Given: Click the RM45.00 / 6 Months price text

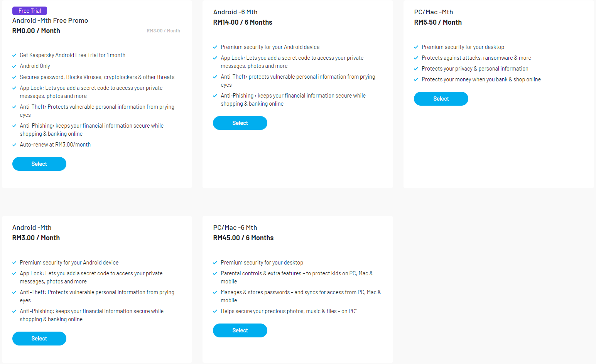Looking at the screenshot, I should (x=243, y=238).
